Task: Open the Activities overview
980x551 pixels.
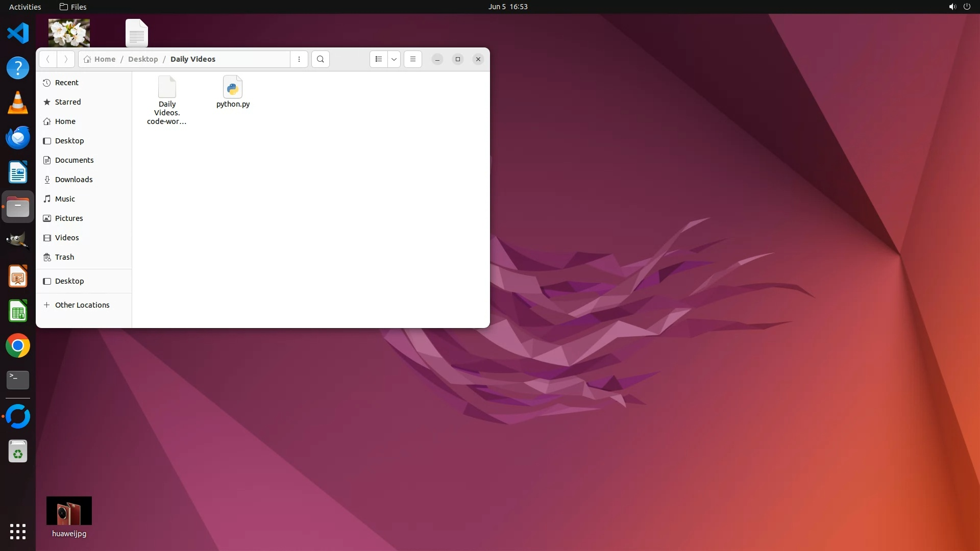Action: (25, 7)
